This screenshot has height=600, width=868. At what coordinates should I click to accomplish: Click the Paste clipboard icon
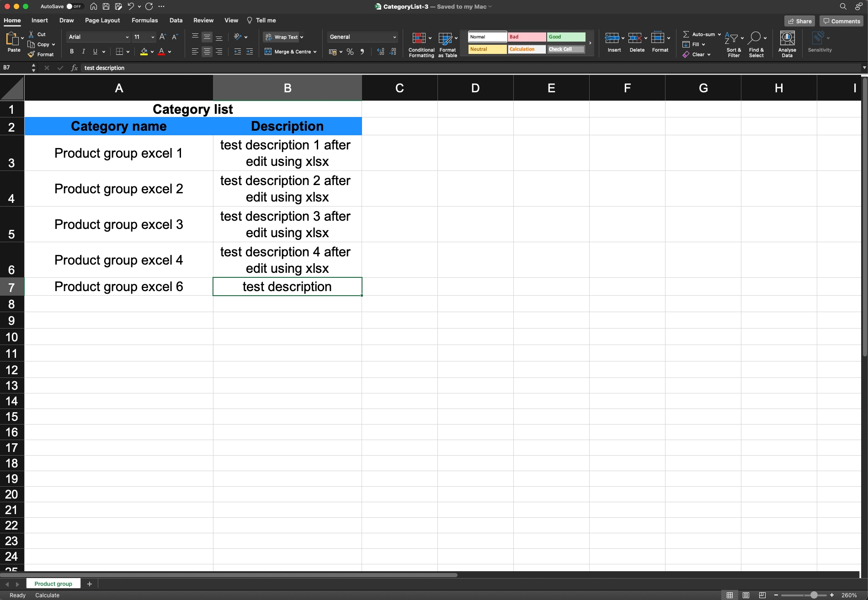[x=12, y=39]
